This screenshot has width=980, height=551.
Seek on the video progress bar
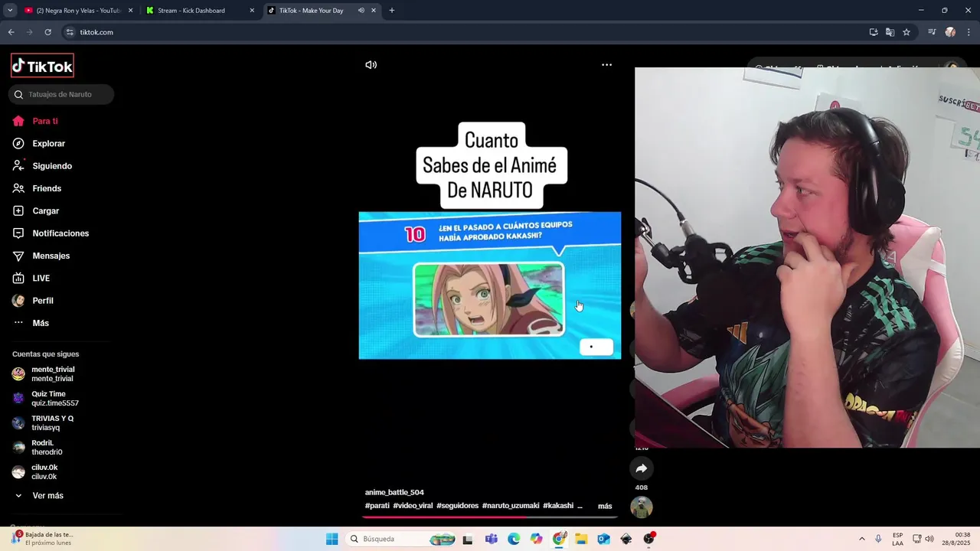click(490, 517)
